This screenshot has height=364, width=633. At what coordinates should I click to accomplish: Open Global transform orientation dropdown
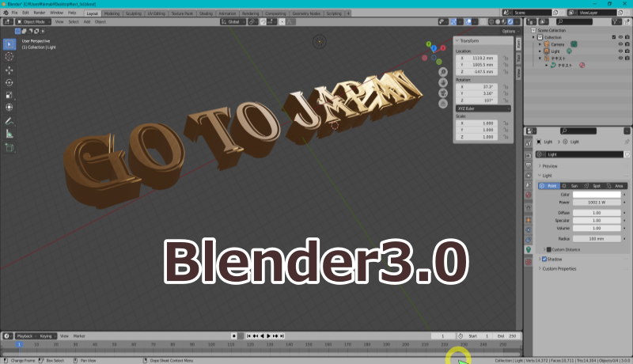(233, 22)
